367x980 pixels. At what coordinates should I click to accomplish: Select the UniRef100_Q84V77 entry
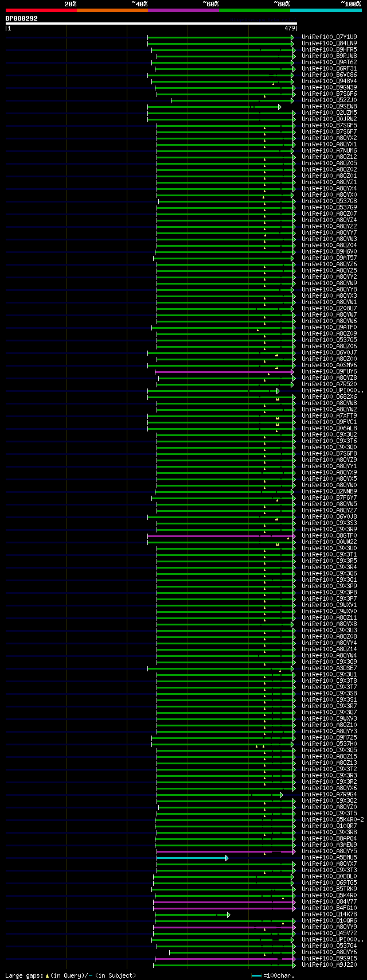[329, 901]
